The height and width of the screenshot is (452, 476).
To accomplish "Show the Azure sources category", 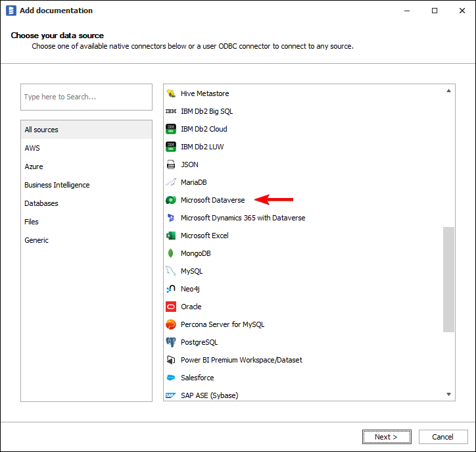I will coord(34,166).
